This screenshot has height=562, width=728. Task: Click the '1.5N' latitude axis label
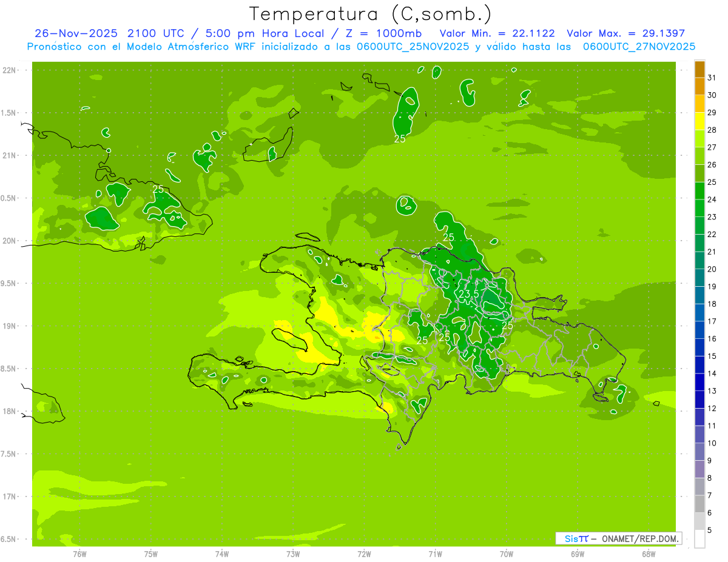(8, 113)
